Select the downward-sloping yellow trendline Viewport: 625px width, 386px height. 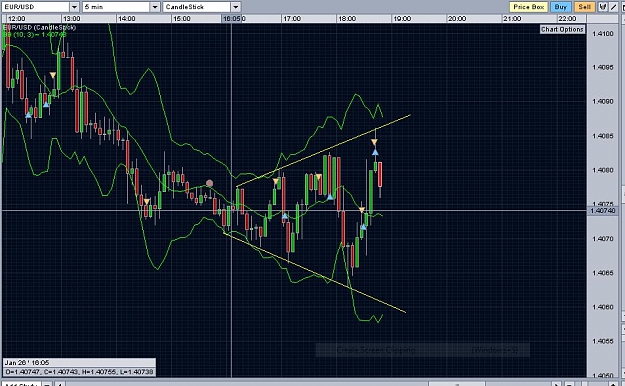pyautogui.click(x=315, y=273)
